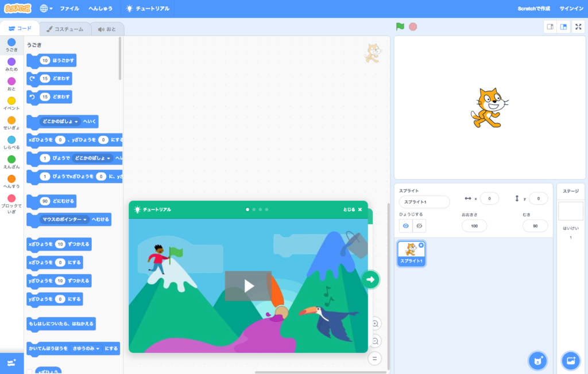The width and height of the screenshot is (588, 374).
Task: Click the counterclockwise 15 どまわす block
Action: 49,97
